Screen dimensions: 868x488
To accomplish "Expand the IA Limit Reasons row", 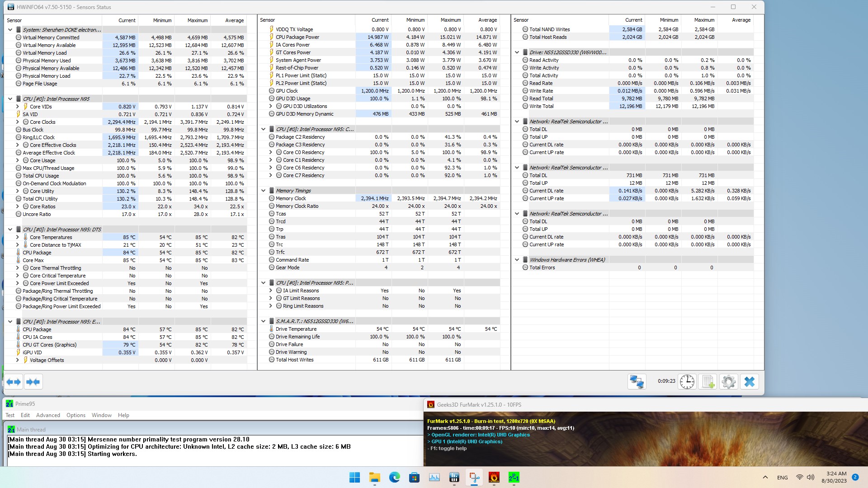I will (x=271, y=291).
